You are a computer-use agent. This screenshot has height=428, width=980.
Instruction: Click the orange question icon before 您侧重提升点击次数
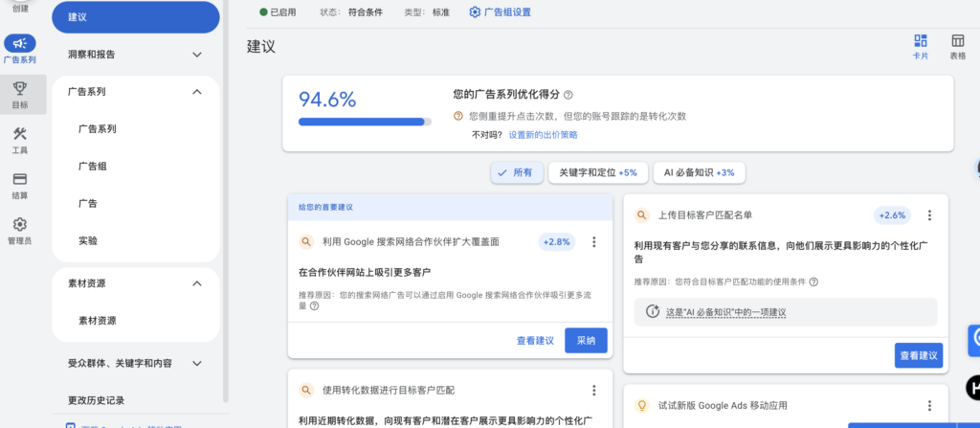[458, 116]
